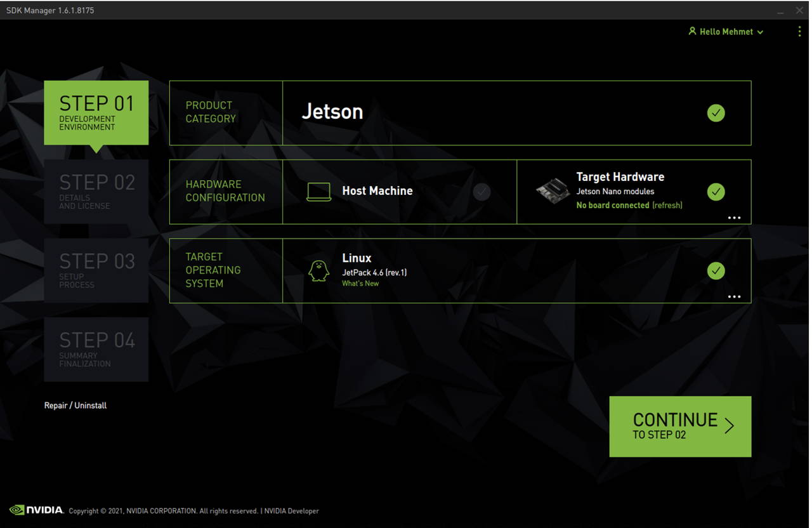Open the What's New link under JetPack
The image size is (812, 528).
click(x=360, y=284)
